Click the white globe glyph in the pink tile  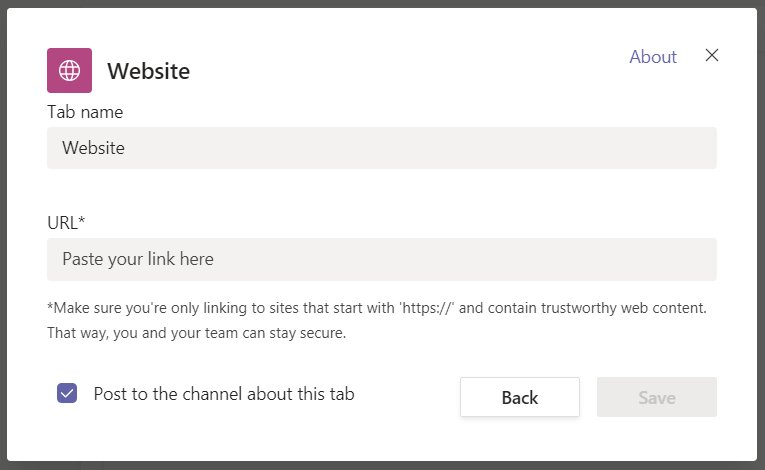coord(69,70)
